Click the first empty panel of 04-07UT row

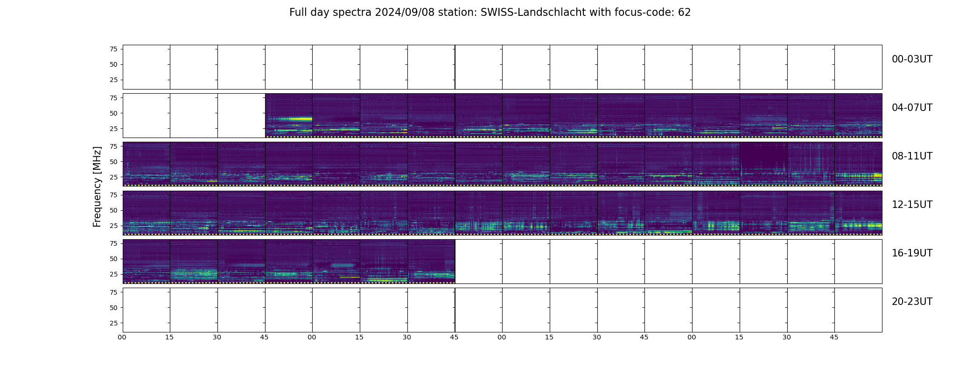[147, 116]
